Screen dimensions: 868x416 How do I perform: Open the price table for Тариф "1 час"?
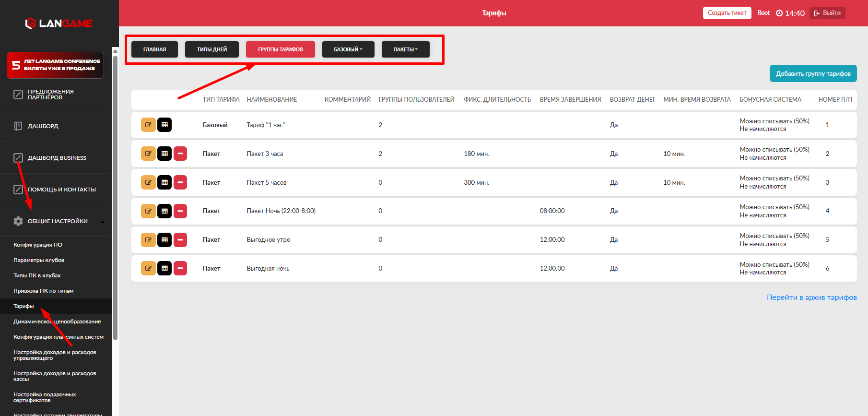click(x=164, y=125)
